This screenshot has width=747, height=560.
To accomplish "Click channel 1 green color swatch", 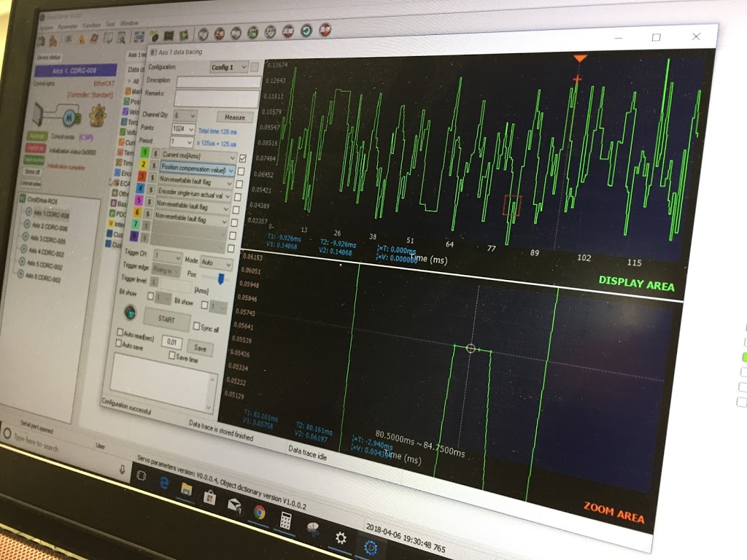I will 145,152.
